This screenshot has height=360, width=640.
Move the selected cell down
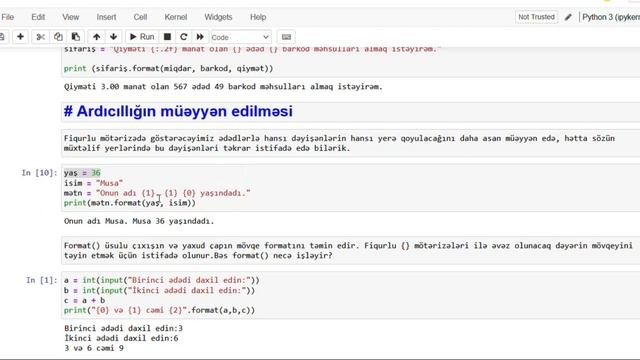click(x=113, y=37)
